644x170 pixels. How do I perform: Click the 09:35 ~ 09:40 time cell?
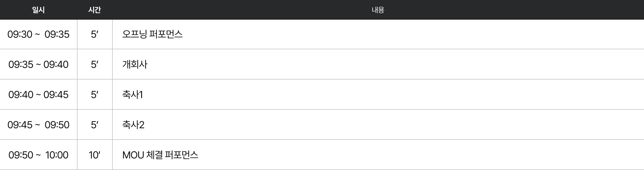pyautogui.click(x=38, y=64)
